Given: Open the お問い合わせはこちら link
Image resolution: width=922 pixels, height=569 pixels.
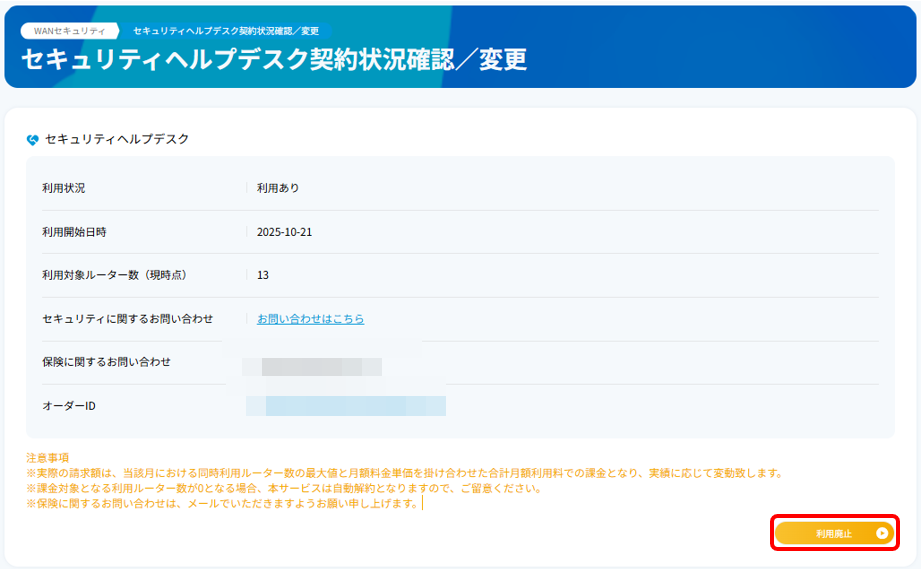Looking at the screenshot, I should [x=310, y=319].
